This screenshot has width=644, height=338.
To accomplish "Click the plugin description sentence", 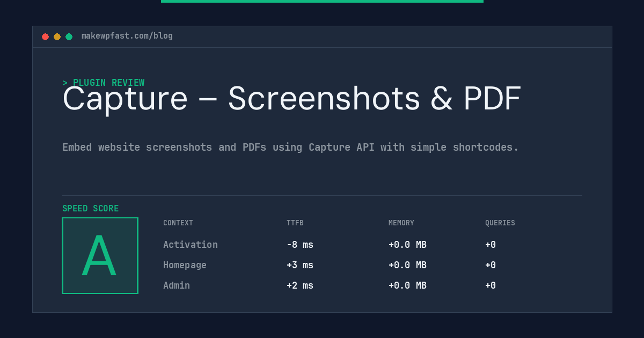I will (x=290, y=147).
